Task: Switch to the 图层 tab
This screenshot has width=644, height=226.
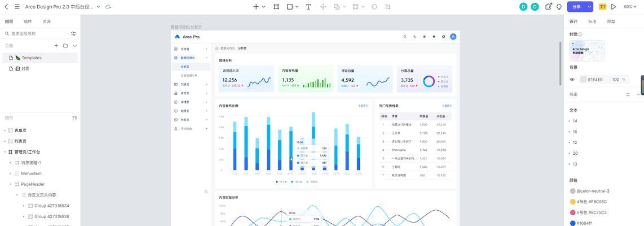Action: pos(8,21)
